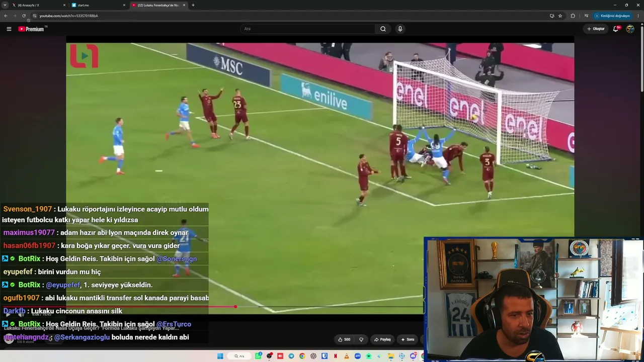
Task: Reload the page with the refresh icon
Action: coord(24,16)
